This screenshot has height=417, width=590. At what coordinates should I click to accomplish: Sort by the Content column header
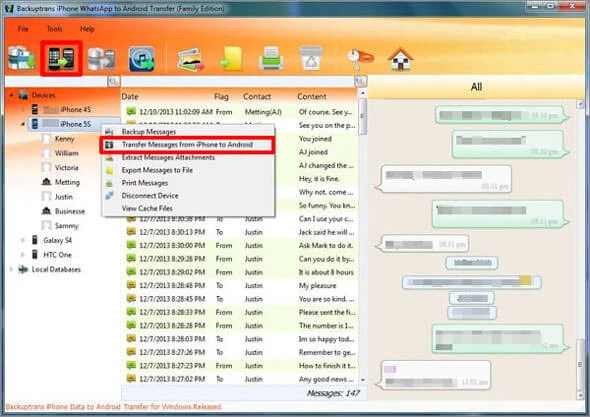312,97
